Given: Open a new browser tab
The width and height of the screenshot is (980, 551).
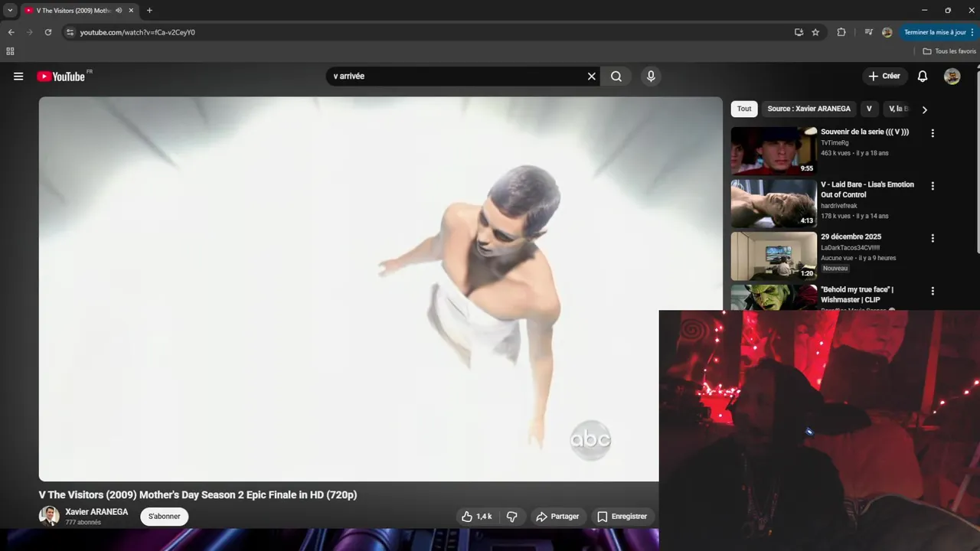Looking at the screenshot, I should 149,11.
